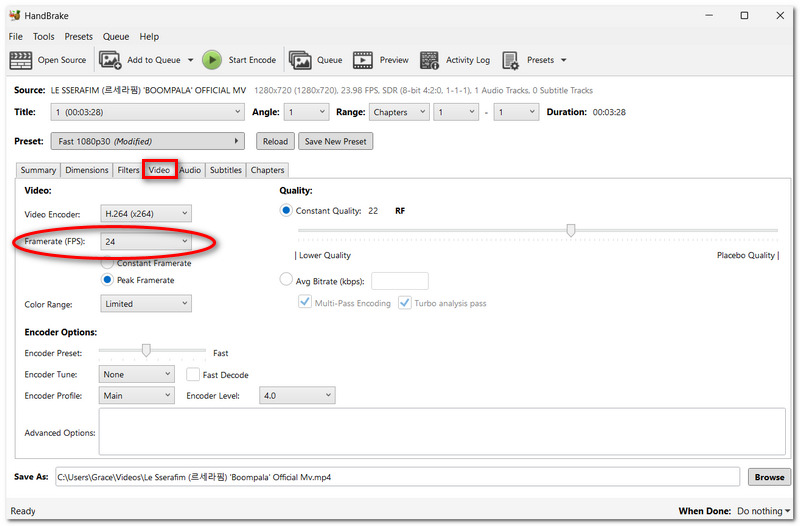This screenshot has height=526, width=800.
Task: Open the Color Range dropdown set to Limited
Action: pyautogui.click(x=146, y=304)
